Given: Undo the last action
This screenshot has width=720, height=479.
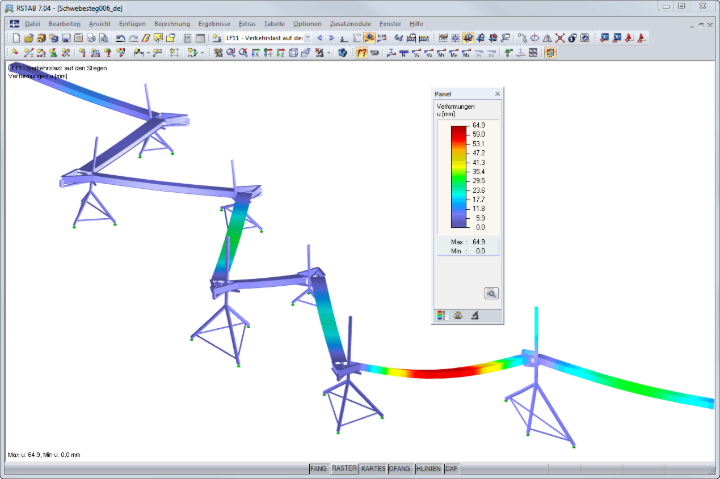Looking at the screenshot, I should (120, 38).
